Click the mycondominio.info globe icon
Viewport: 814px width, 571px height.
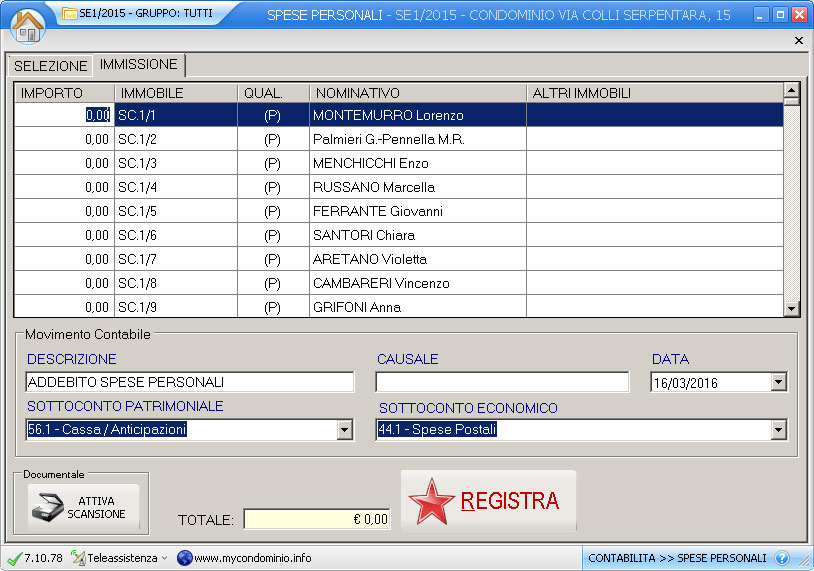tap(184, 558)
